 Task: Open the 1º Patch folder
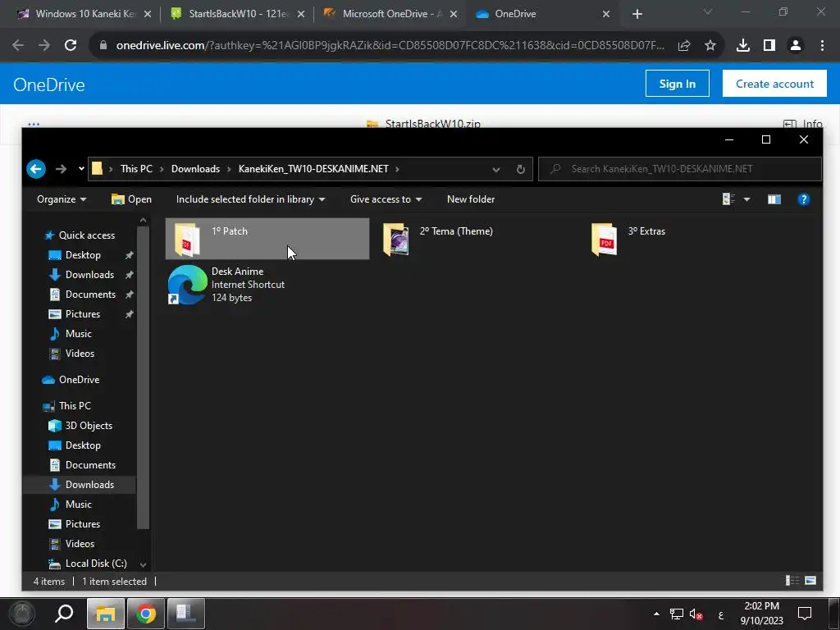coord(267,239)
